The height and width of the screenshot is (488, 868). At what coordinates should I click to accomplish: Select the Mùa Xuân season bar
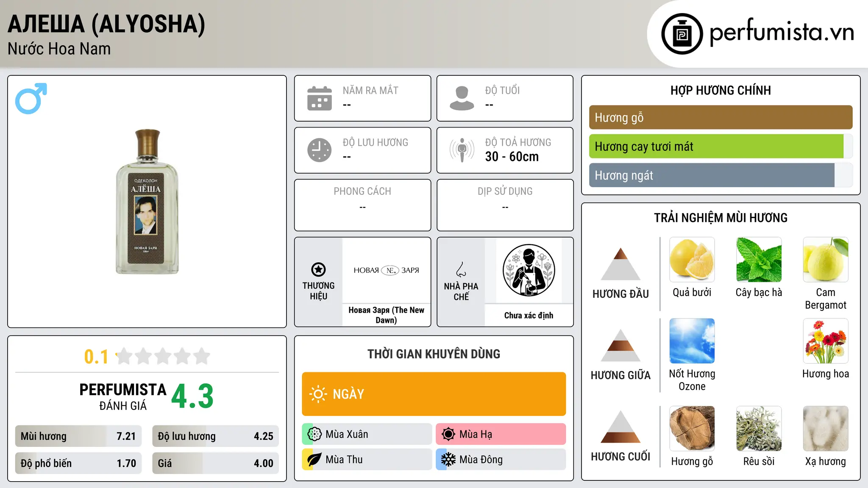[x=367, y=434]
